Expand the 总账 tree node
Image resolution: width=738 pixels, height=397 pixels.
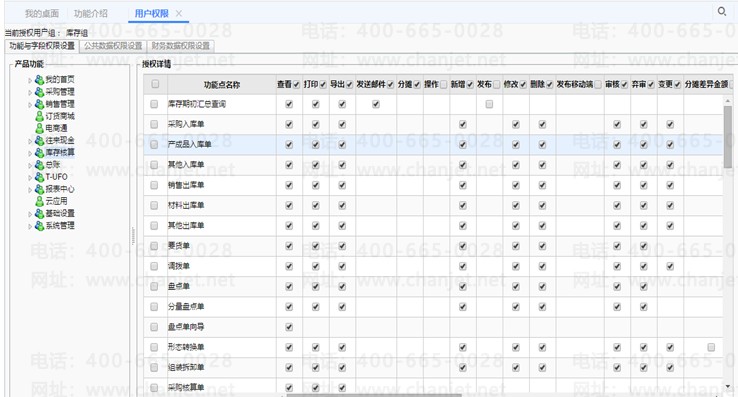click(x=30, y=166)
